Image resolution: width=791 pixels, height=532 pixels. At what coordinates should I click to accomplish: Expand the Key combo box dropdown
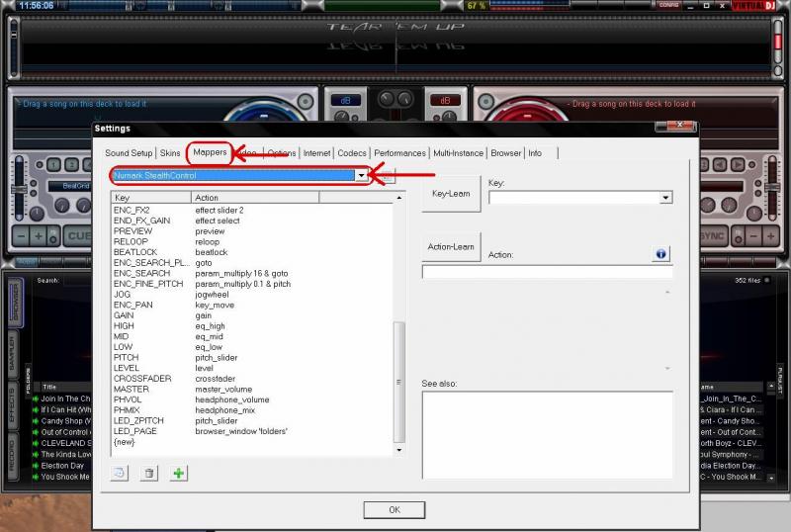click(666, 198)
